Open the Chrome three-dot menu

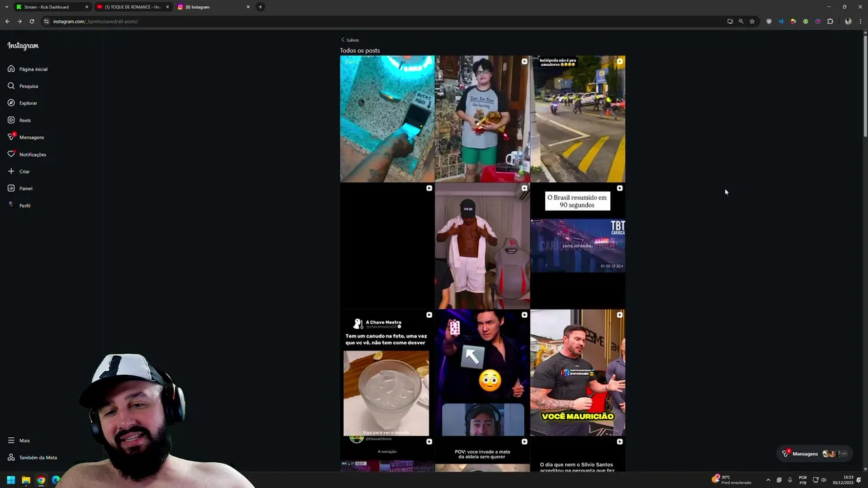tap(860, 21)
